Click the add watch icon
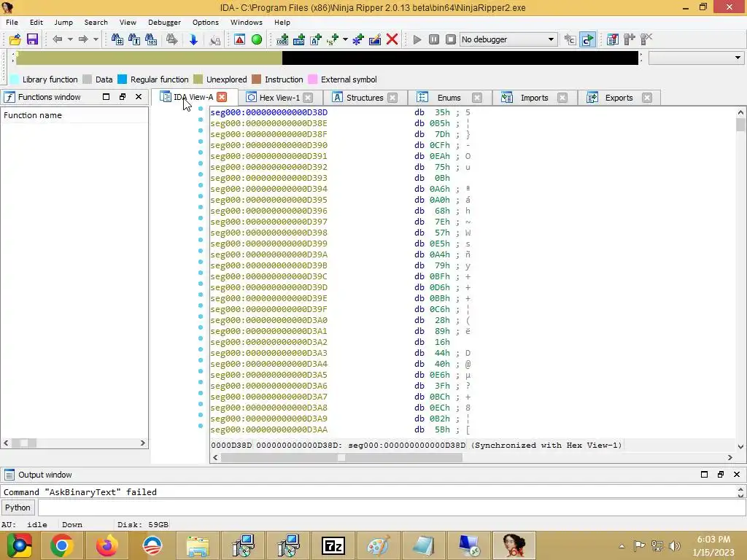 [x=630, y=39]
